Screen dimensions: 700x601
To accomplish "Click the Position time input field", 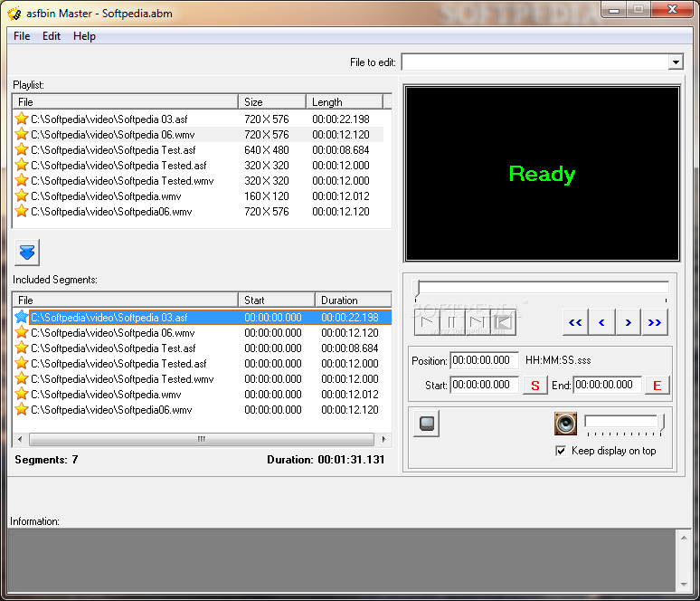I will [x=485, y=360].
